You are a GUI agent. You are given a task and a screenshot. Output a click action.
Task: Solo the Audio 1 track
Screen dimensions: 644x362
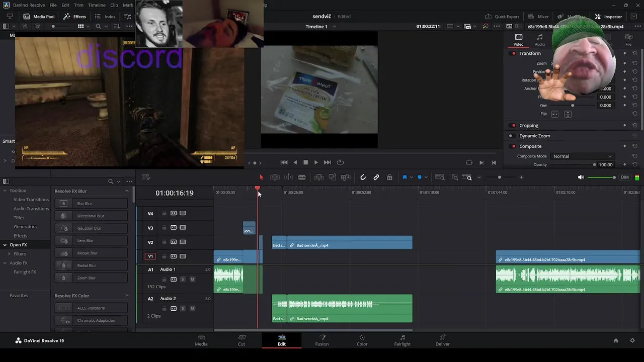(183, 279)
